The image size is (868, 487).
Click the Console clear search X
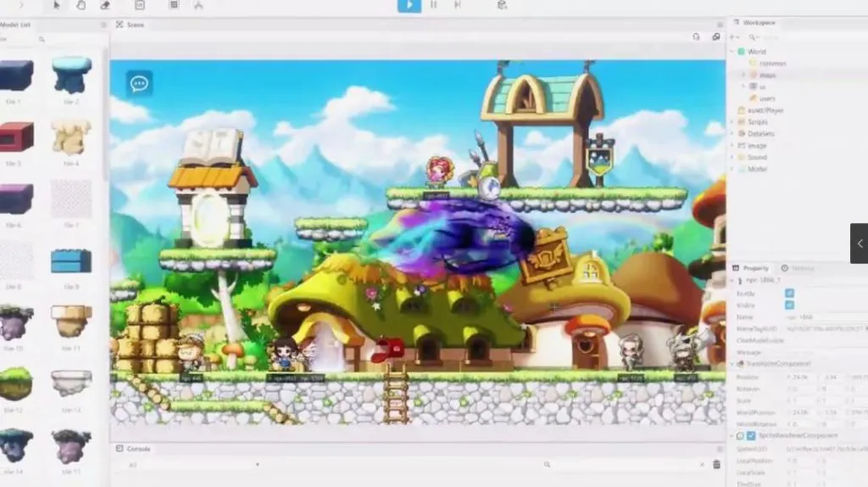coord(701,465)
